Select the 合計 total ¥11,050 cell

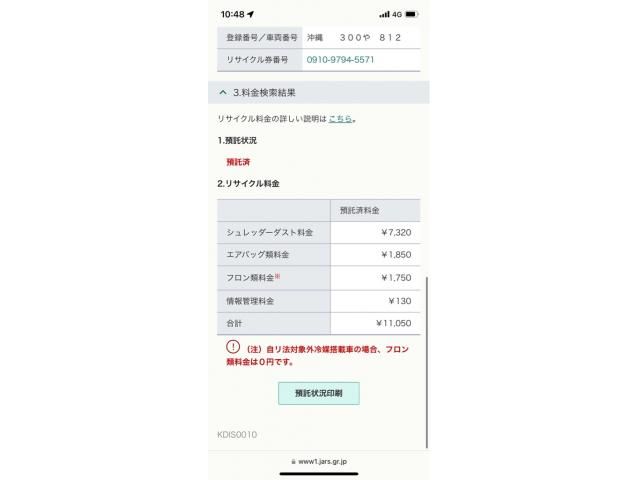375,323
